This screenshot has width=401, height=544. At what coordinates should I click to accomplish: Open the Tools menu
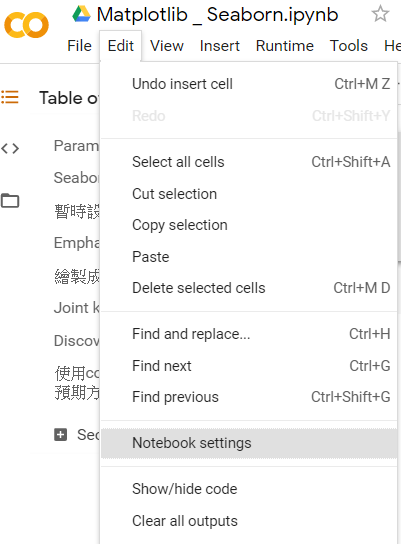(x=349, y=46)
